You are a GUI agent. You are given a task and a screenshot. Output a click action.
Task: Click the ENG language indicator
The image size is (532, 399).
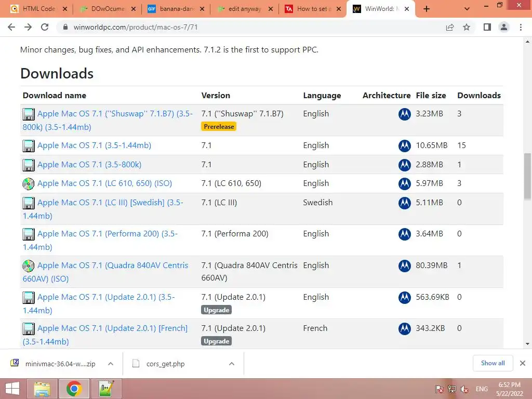(482, 389)
